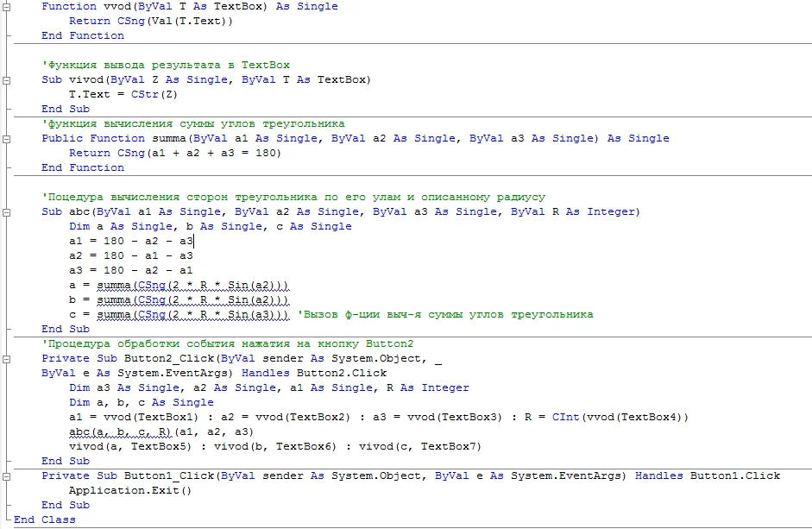
Task: Click the 'Application.Exit()' line
Action: click(x=130, y=491)
